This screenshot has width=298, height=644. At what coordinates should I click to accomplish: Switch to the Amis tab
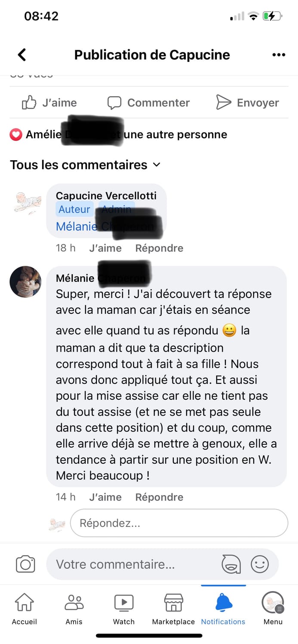(x=74, y=609)
